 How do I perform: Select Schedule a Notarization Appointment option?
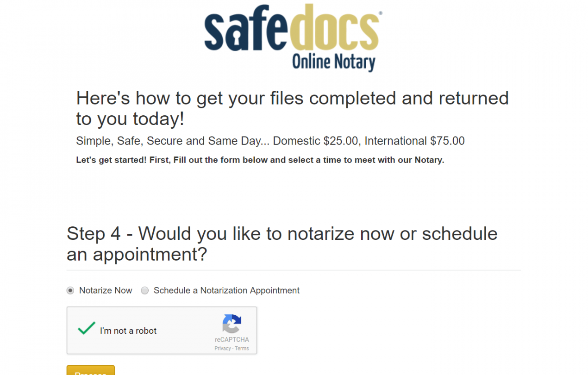(144, 290)
